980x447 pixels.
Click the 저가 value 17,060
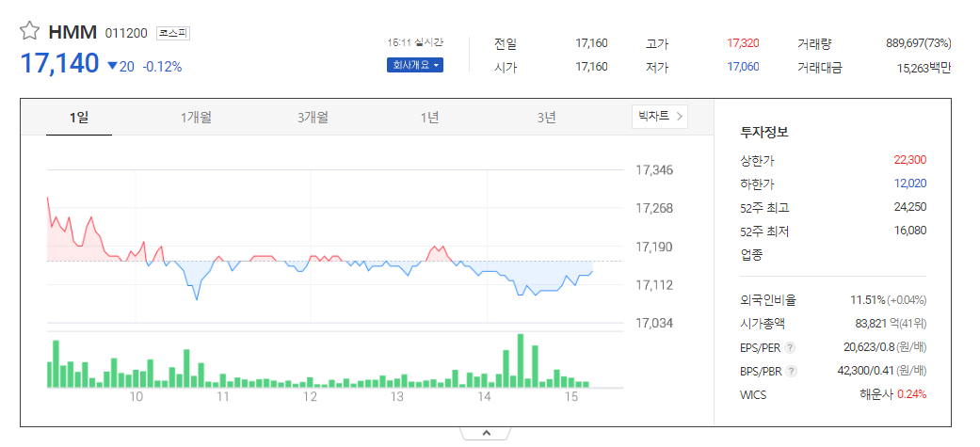pos(743,66)
